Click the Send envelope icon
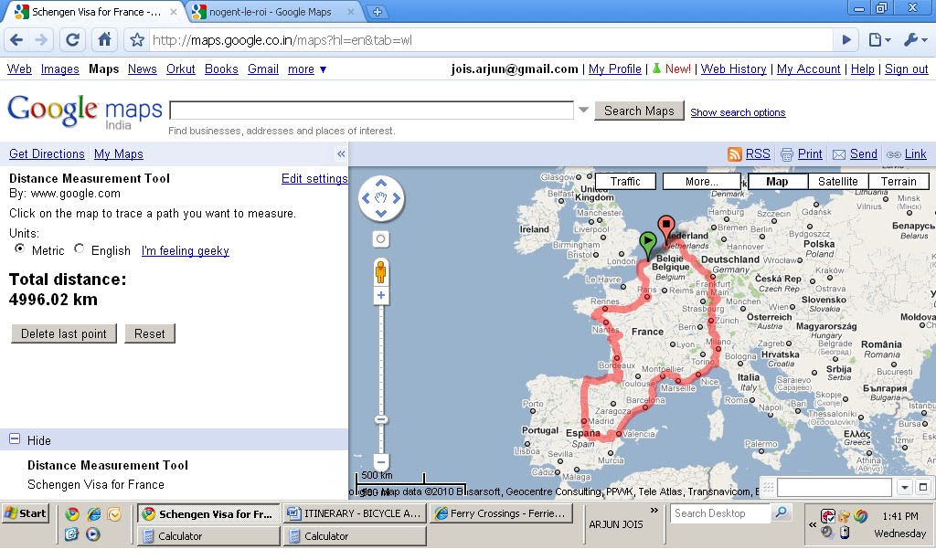Screen dimensions: 936x560 coord(839,154)
